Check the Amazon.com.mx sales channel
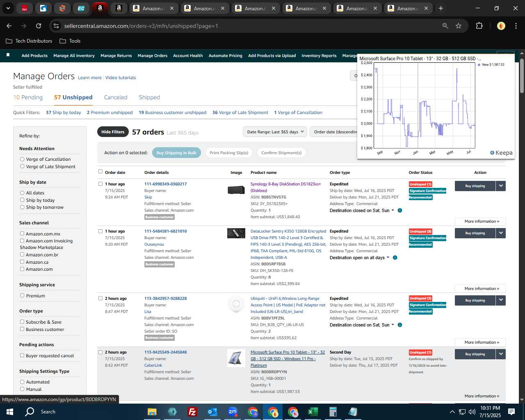525x420 pixels. tap(22, 233)
